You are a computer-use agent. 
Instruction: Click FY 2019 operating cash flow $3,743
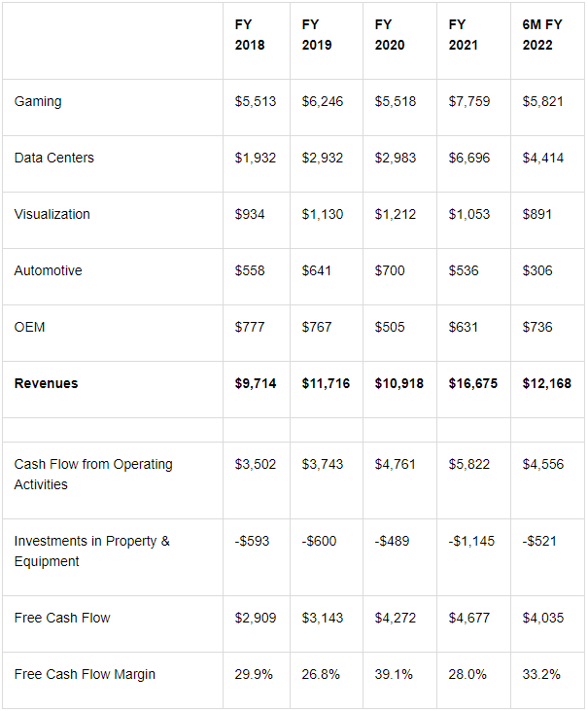(x=323, y=464)
